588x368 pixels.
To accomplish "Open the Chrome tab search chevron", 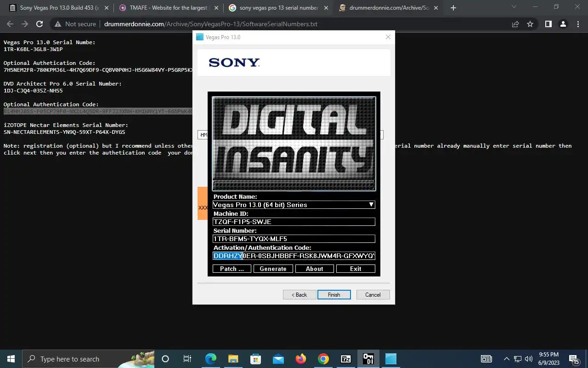I will pos(515,7).
